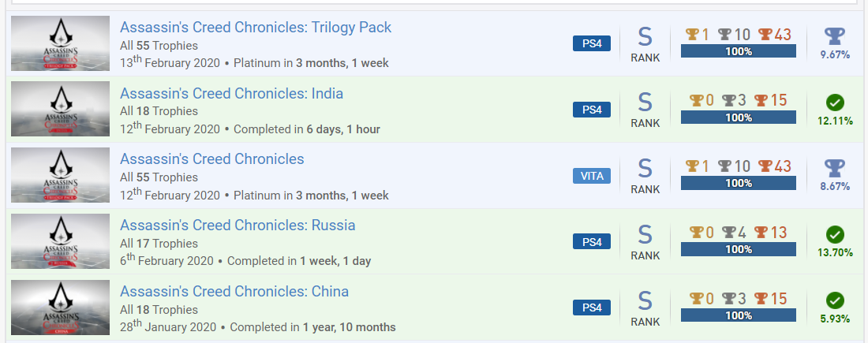Click gold trophy icon on China row

(x=696, y=299)
